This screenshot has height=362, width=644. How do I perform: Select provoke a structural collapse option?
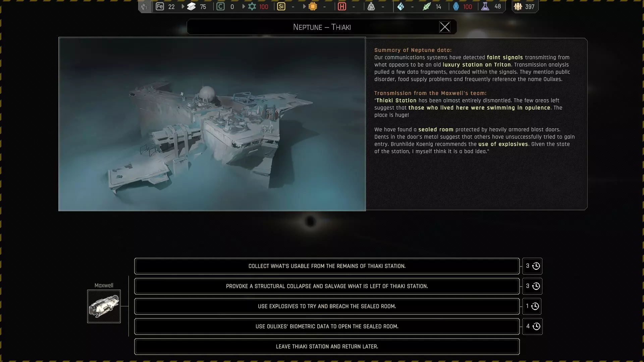[x=327, y=286]
